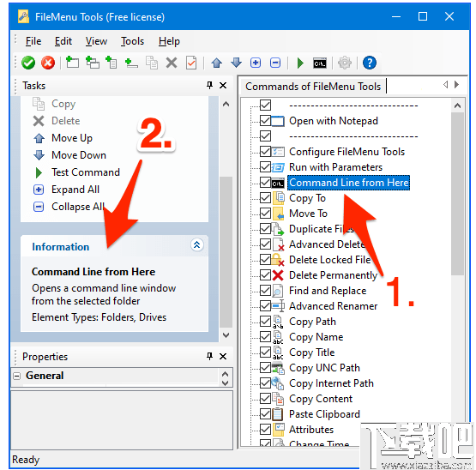Click the toolbar gear settings icon
Image resolution: width=476 pixels, height=470 pixels.
point(345,63)
